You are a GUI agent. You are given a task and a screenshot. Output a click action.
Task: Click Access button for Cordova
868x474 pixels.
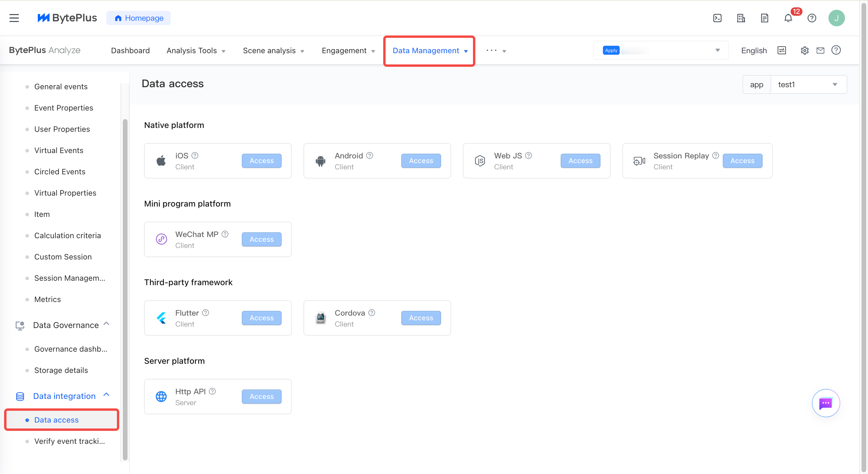coord(421,318)
